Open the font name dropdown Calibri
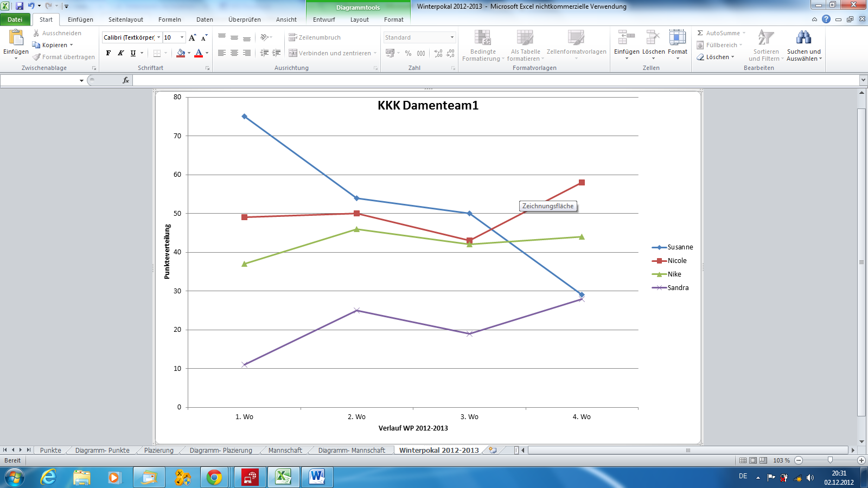 click(158, 37)
